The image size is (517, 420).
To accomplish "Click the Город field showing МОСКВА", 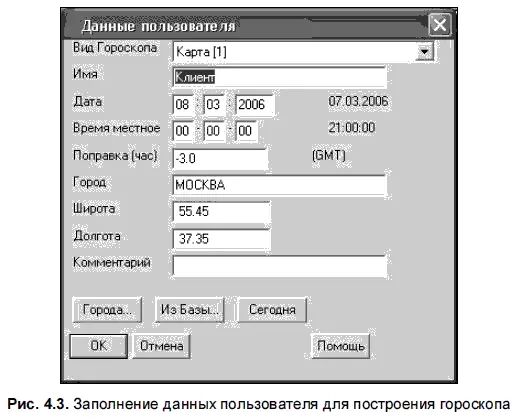I will [280, 185].
